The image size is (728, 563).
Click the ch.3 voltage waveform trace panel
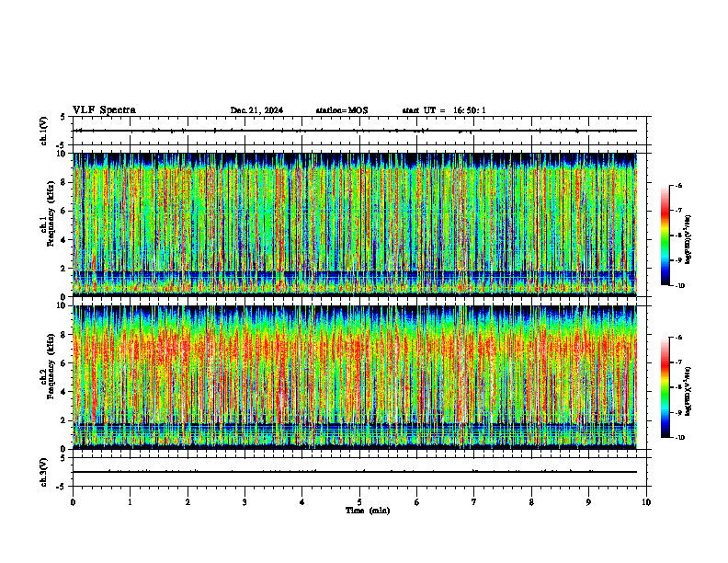coord(359,472)
